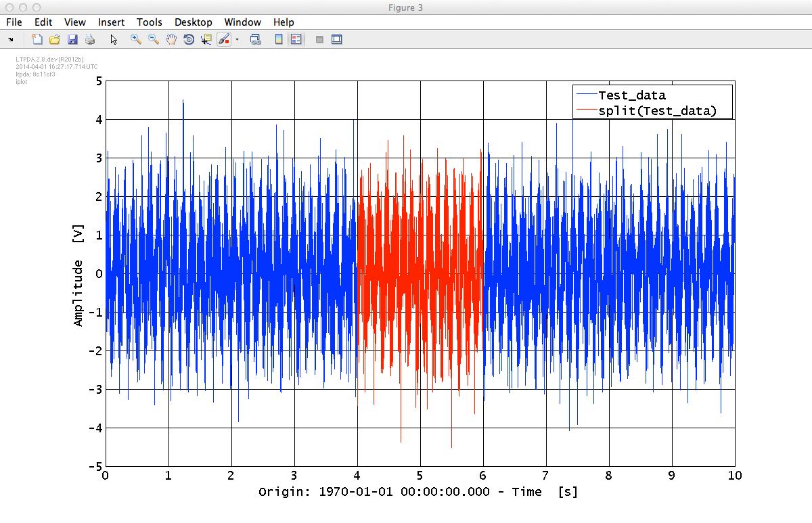Screen dimensions: 812x523
Task: Click time-axis tick label 10
Action: 734,475
